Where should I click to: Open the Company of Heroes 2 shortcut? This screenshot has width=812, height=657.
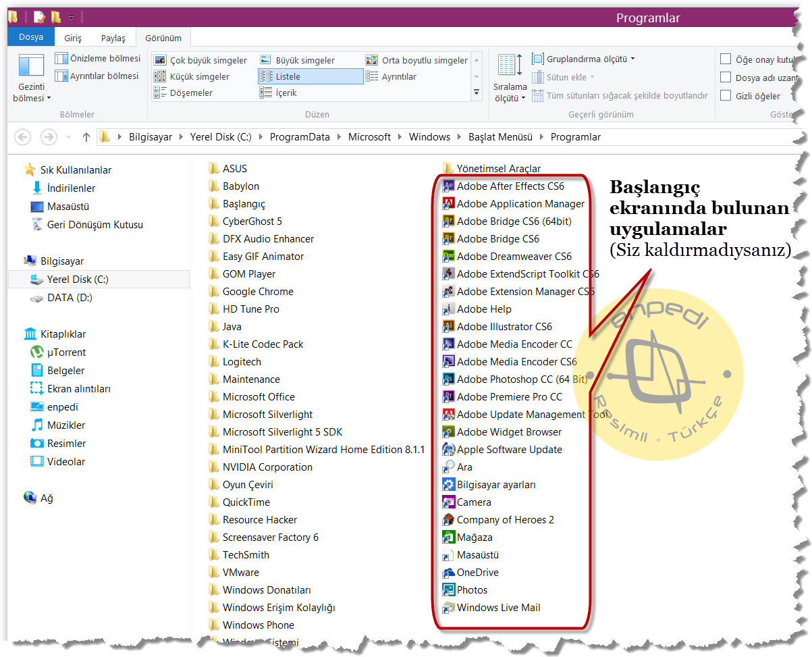[498, 520]
